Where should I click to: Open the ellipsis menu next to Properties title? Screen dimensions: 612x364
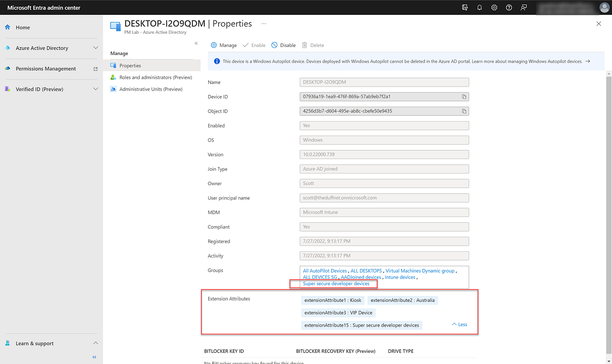263,23
